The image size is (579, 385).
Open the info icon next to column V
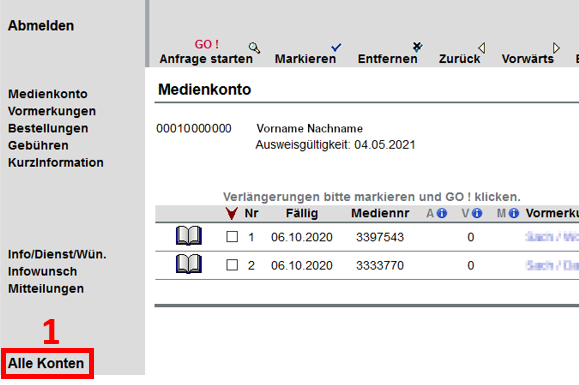(477, 213)
